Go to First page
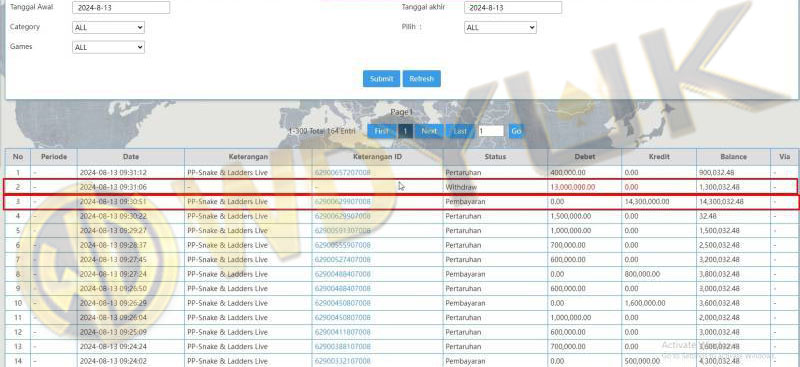Screen dimensions: 800x367 click(382, 131)
